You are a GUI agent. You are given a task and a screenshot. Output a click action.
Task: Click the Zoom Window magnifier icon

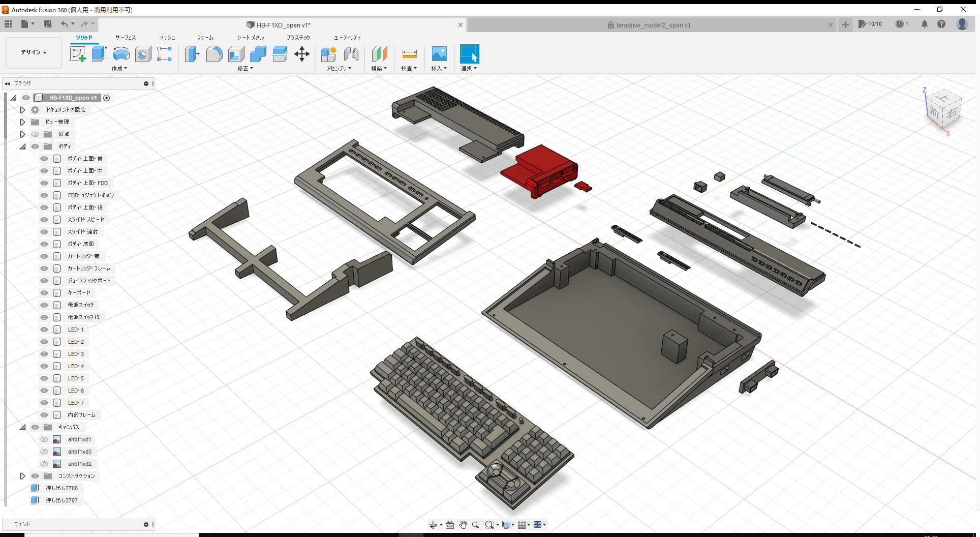489,524
